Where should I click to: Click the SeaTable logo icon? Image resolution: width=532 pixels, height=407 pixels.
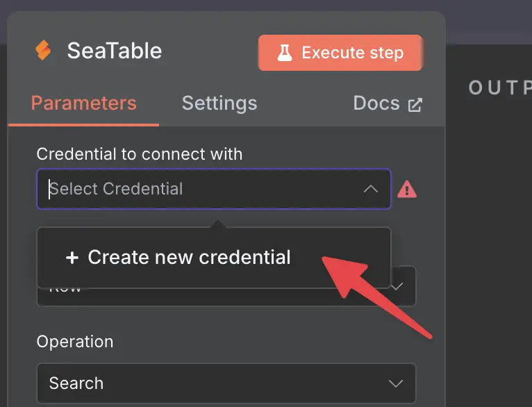[x=44, y=50]
